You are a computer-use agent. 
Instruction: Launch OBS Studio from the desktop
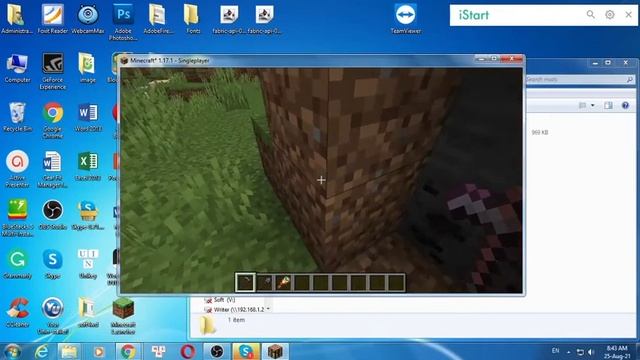(53, 215)
